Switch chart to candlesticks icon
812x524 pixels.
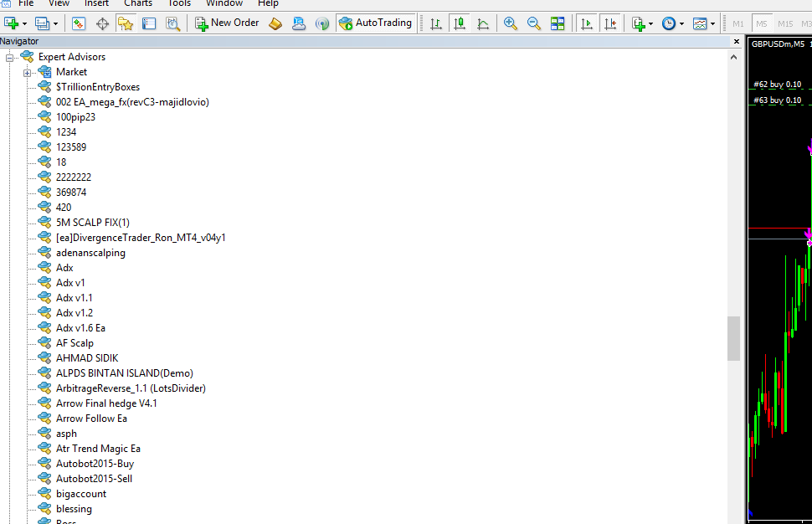point(460,23)
